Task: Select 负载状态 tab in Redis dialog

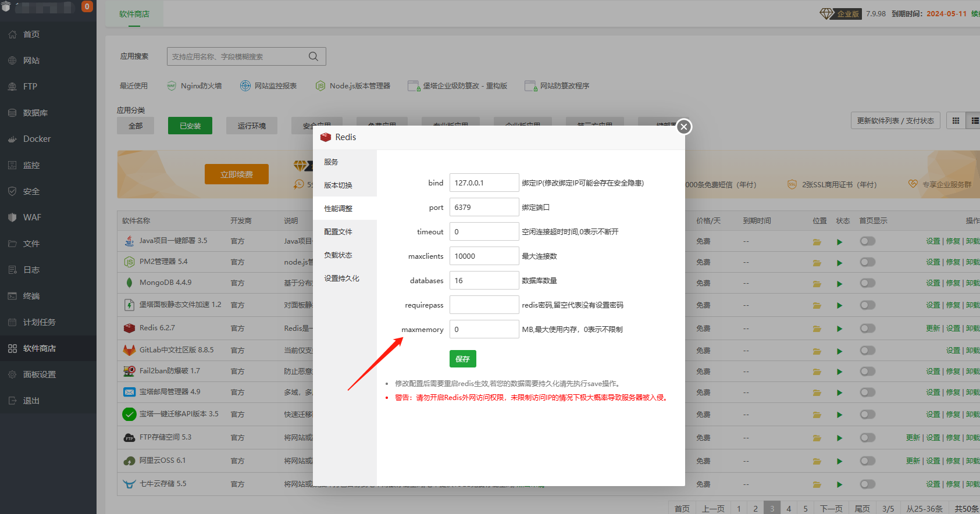Action: pyautogui.click(x=345, y=255)
